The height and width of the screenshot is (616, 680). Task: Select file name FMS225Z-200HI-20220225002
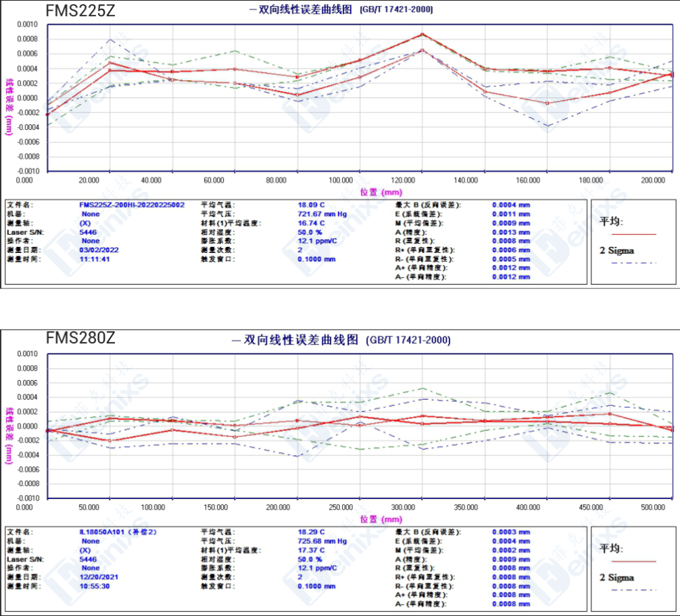tap(132, 205)
